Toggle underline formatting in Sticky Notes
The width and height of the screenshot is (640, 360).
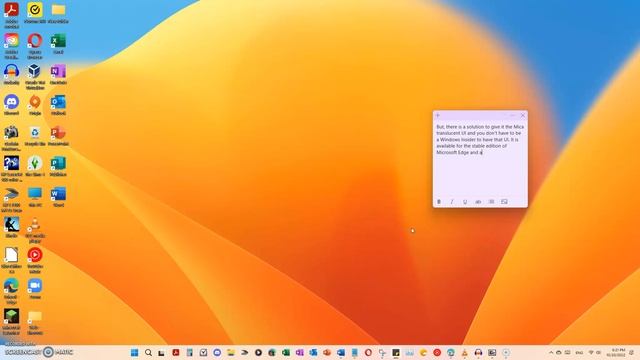[x=465, y=202]
